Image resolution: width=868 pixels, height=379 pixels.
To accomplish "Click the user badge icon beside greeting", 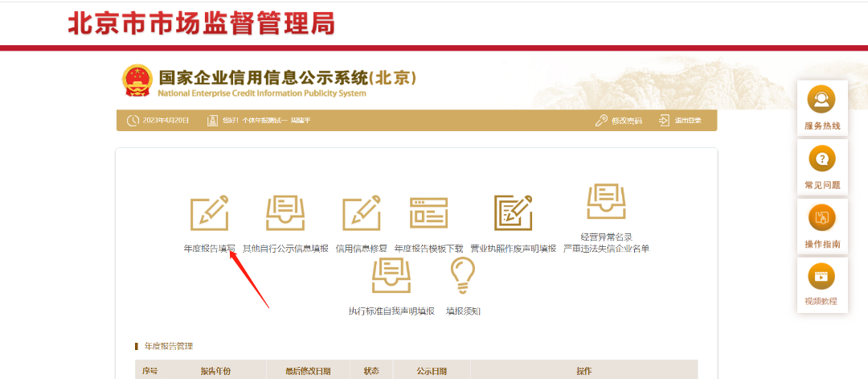I will point(212,120).
